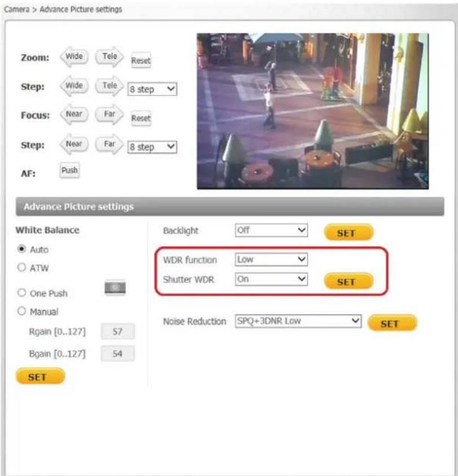458x476 pixels.
Task: Click the focus Step Far arrow button
Action: pos(109,144)
